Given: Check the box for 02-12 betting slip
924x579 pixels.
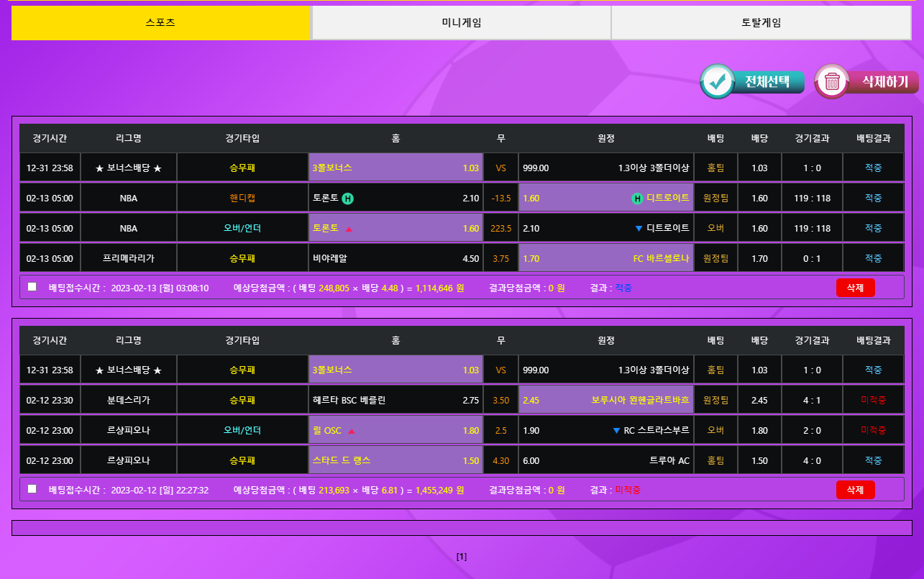Looking at the screenshot, I should coord(32,489).
